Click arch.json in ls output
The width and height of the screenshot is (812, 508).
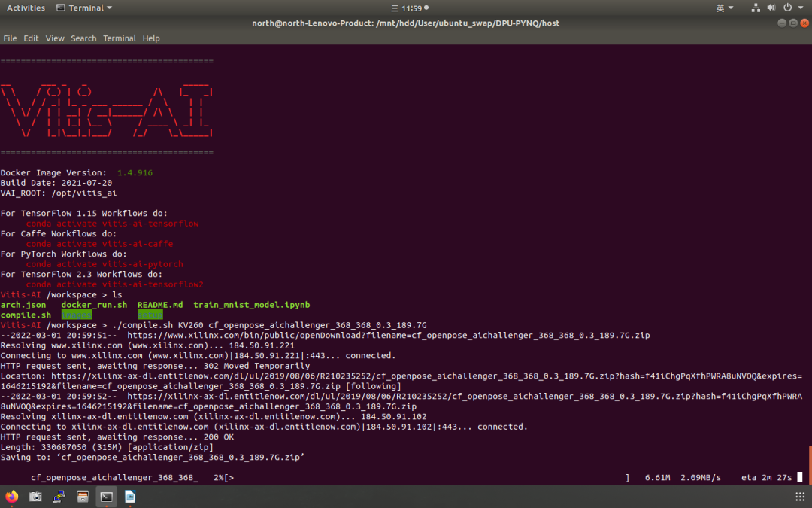point(23,305)
